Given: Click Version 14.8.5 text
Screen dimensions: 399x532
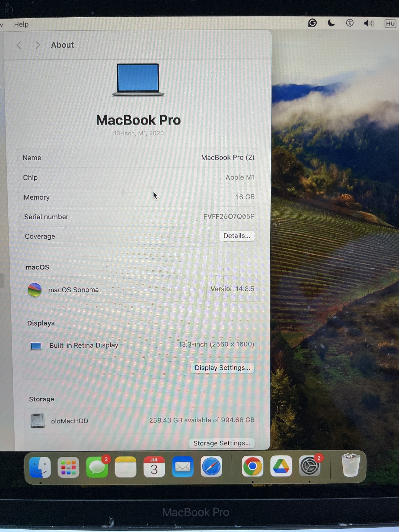Looking at the screenshot, I should (232, 289).
